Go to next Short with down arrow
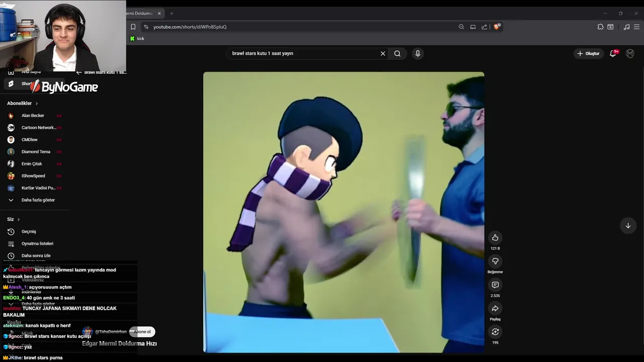The width and height of the screenshot is (644, 362). [x=628, y=225]
